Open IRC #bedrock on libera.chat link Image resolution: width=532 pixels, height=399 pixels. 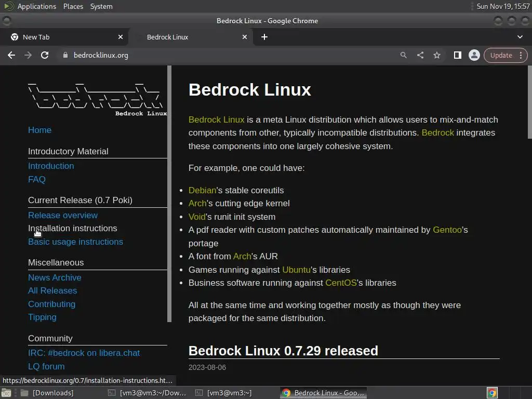coord(84,353)
